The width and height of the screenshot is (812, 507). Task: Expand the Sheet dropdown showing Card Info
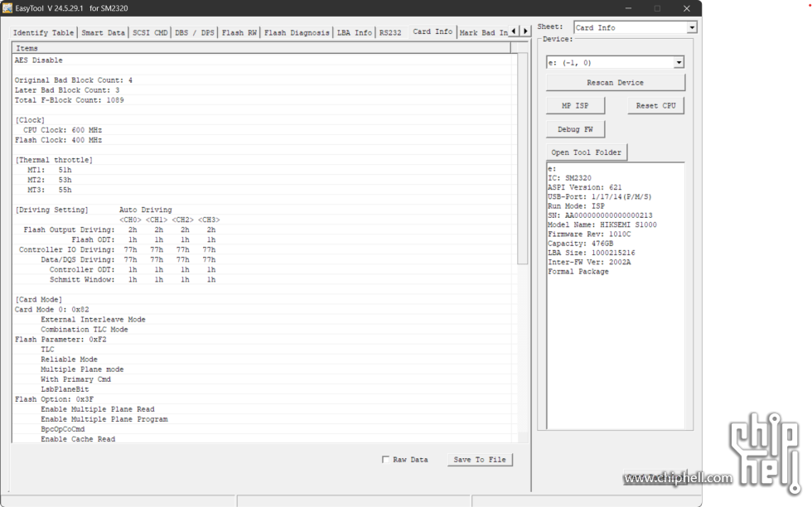tap(692, 27)
